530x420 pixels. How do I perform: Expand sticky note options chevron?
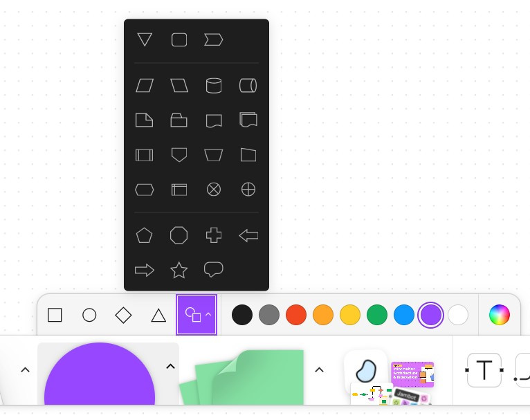pyautogui.click(x=319, y=369)
